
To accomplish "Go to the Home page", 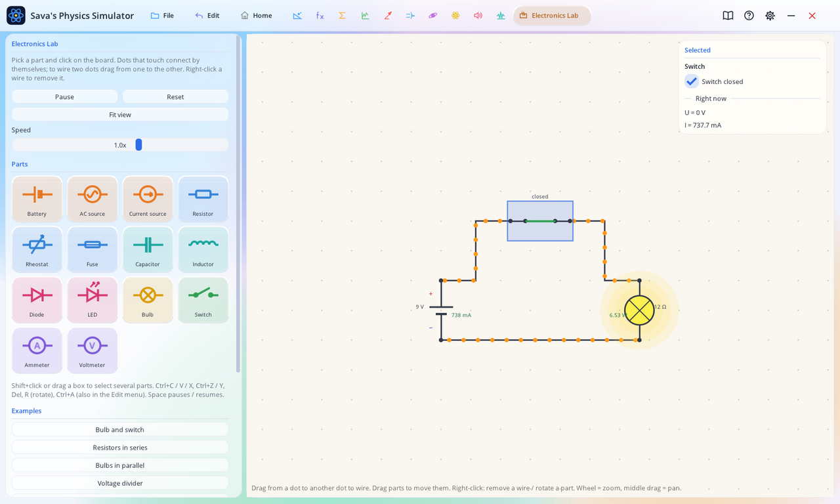I will pos(256,16).
